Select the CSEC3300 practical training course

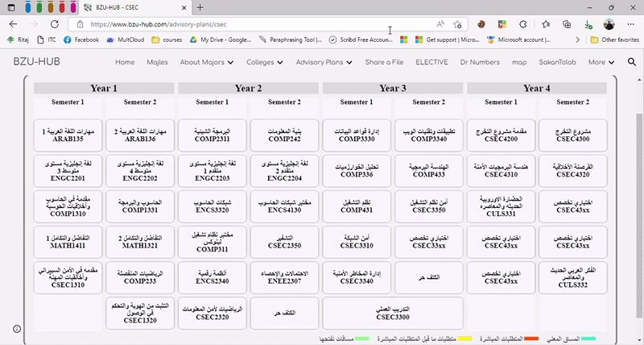pyautogui.click(x=393, y=313)
